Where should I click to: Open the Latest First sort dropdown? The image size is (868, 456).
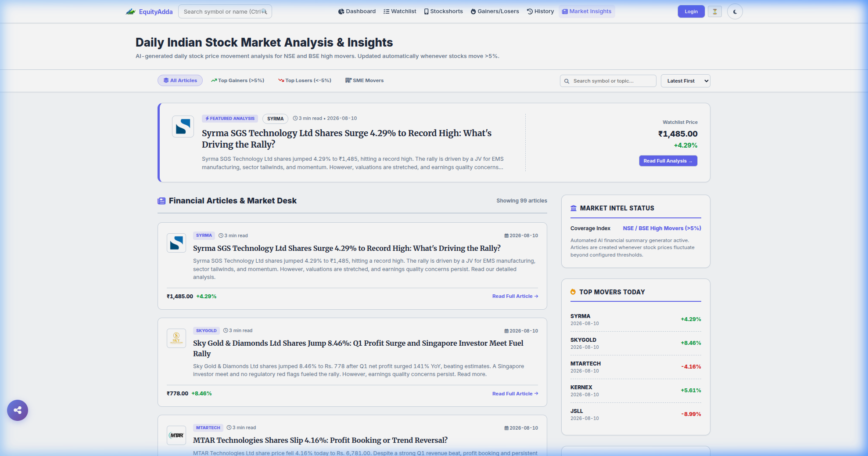coord(685,81)
